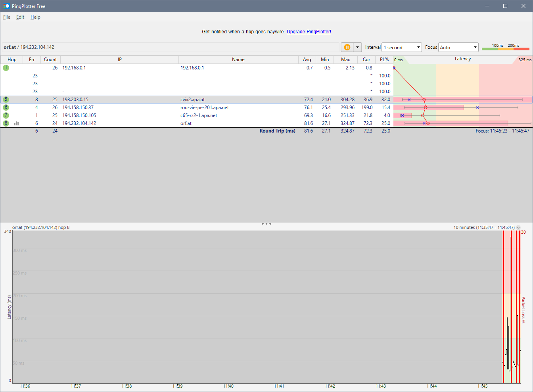Select hop 8 green circle icon
The height and width of the screenshot is (392, 533).
[x=6, y=123]
